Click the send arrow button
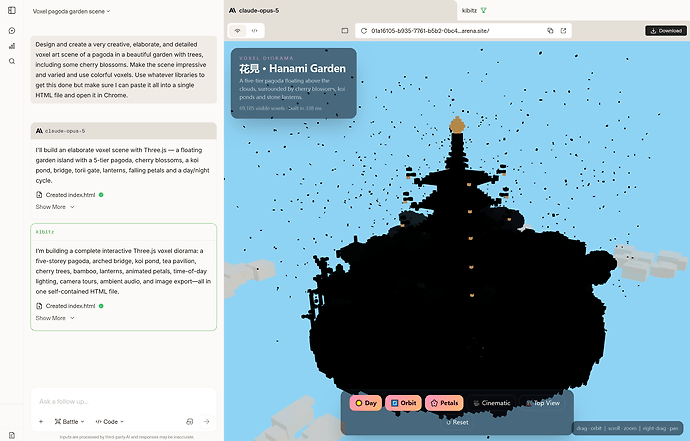Viewport: 690px width, 441px height. click(206, 422)
